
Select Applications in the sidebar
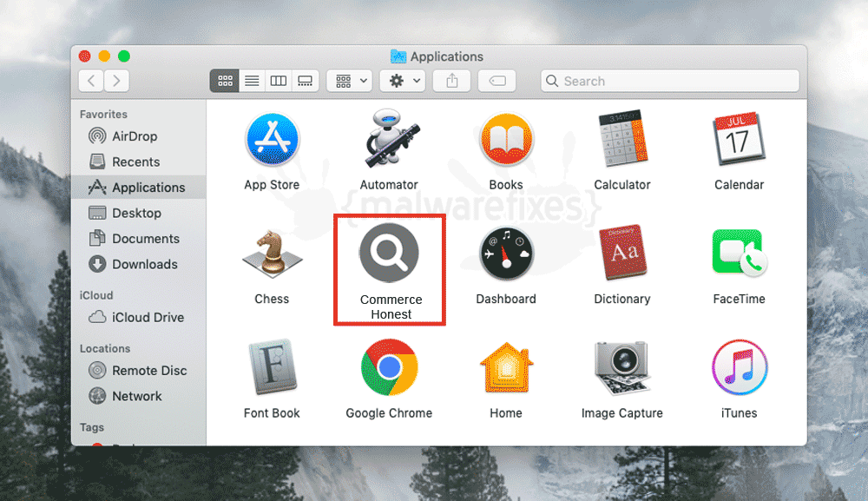click(138, 187)
